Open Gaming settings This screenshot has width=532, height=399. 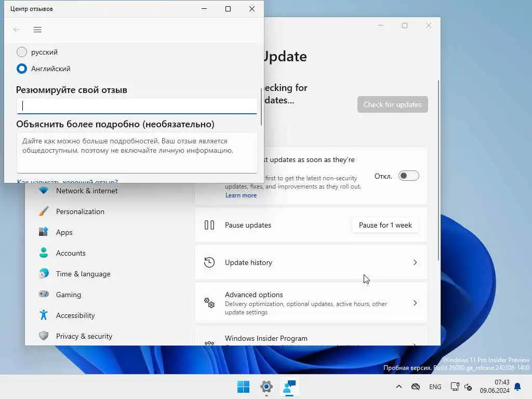pos(69,295)
